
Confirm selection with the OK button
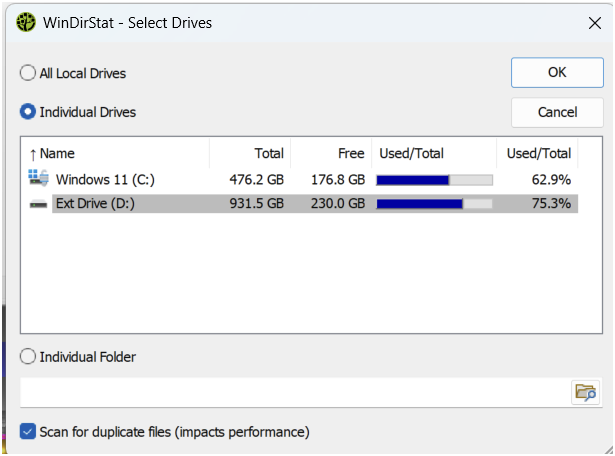pos(557,73)
